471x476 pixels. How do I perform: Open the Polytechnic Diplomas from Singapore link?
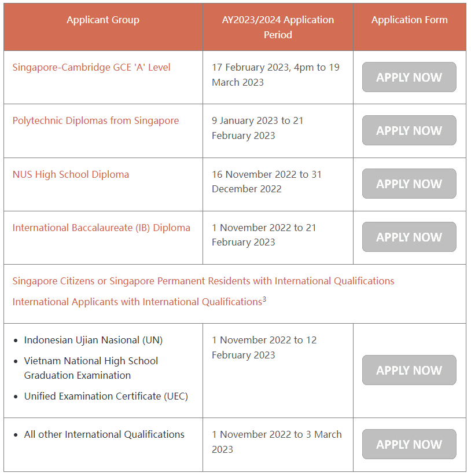coord(95,120)
